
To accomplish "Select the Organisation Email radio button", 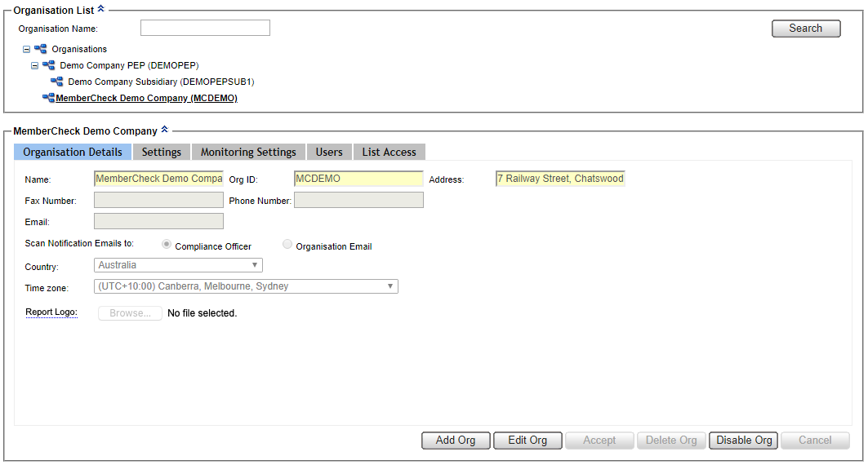I will pyautogui.click(x=287, y=244).
